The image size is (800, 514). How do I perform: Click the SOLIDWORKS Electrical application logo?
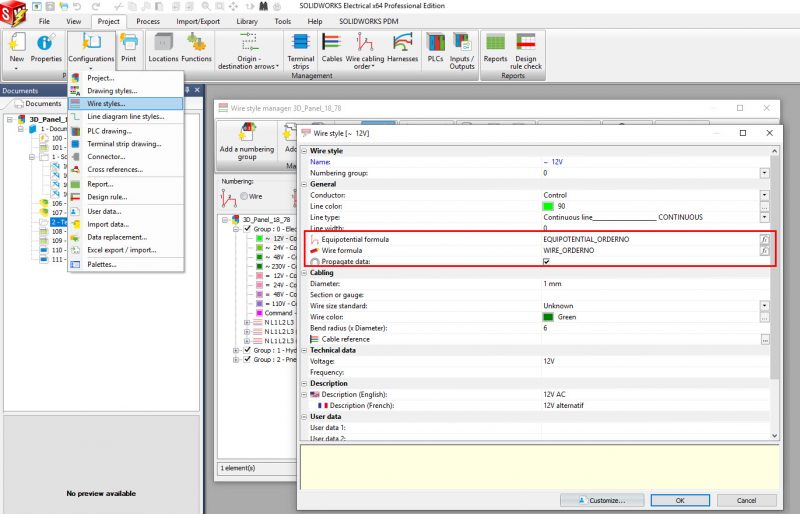point(14,13)
